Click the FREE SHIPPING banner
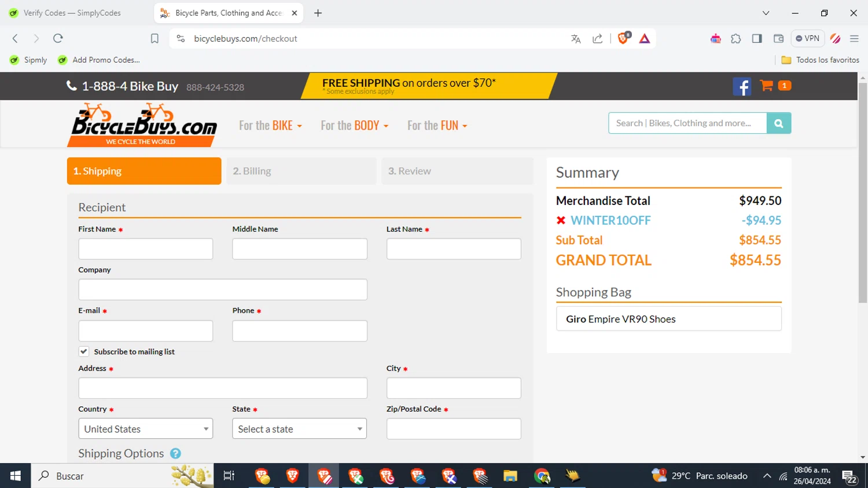Image resolution: width=868 pixels, height=488 pixels. coord(428,86)
